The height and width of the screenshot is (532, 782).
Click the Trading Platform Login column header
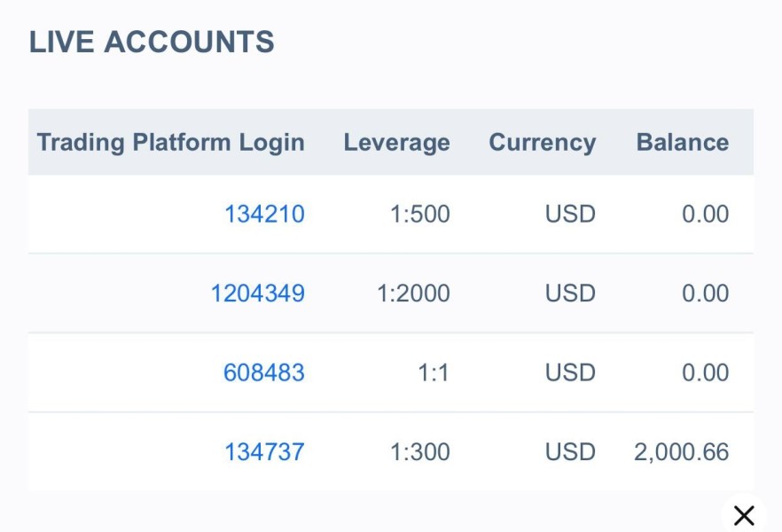170,143
